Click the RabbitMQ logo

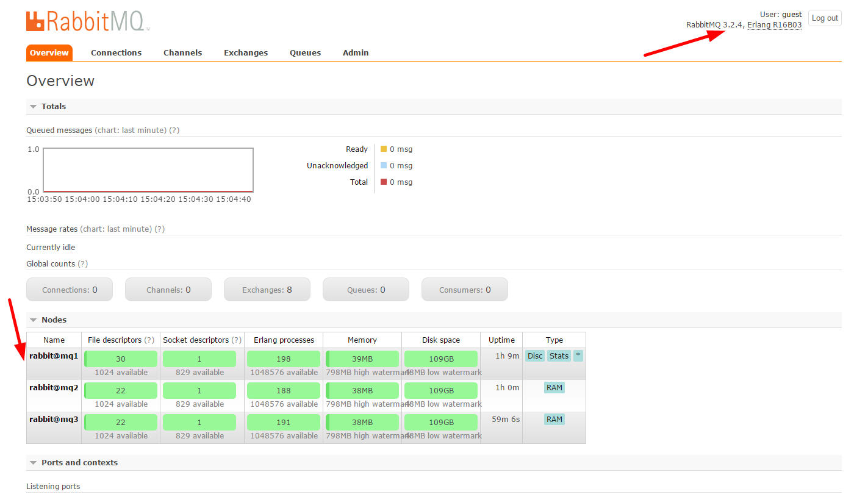88,21
